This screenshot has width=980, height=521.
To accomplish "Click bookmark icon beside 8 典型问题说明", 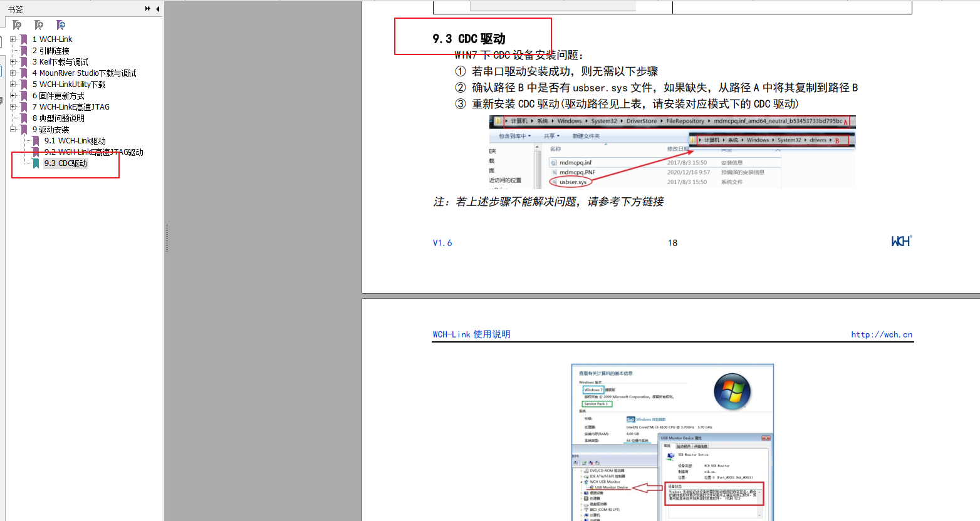I will point(24,118).
